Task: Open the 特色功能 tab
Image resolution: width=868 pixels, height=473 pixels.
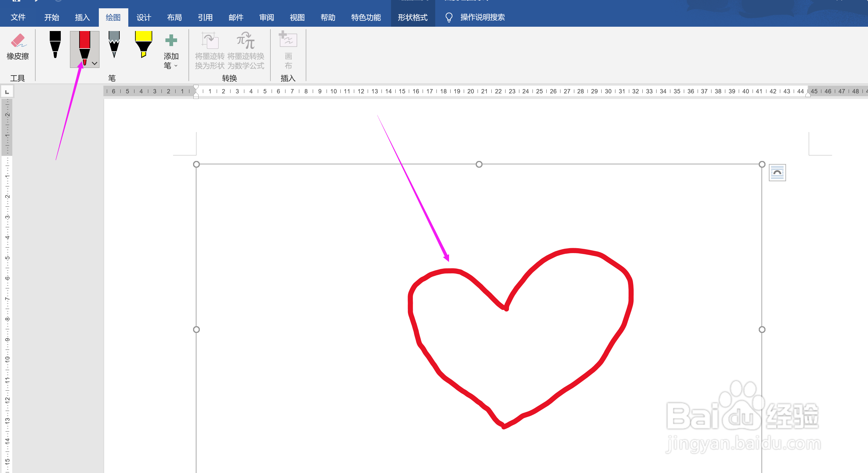Action: tap(366, 17)
